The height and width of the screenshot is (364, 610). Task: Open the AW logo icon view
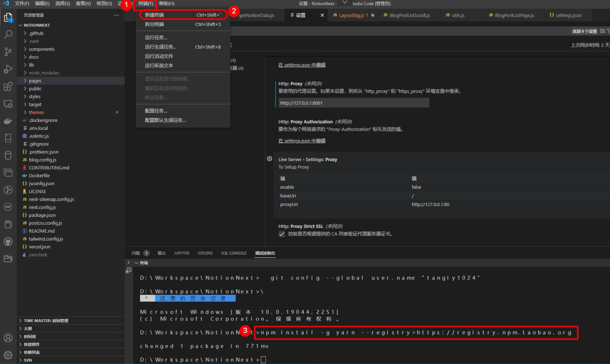(8, 207)
